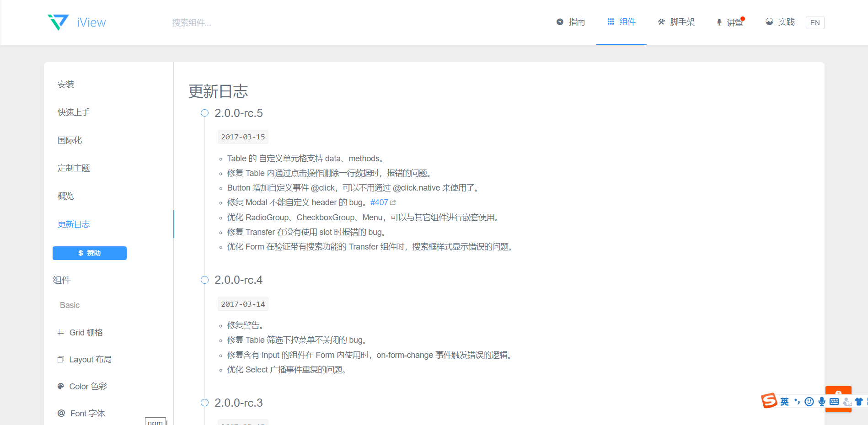Click the orange Sogou S logo
The height and width of the screenshot is (425, 868).
point(769,400)
